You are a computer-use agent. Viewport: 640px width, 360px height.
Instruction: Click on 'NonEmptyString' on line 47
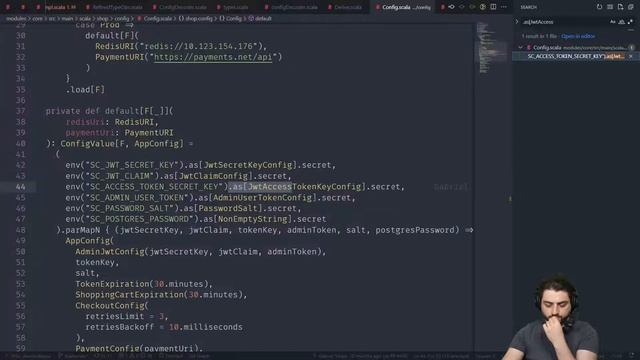click(x=253, y=219)
